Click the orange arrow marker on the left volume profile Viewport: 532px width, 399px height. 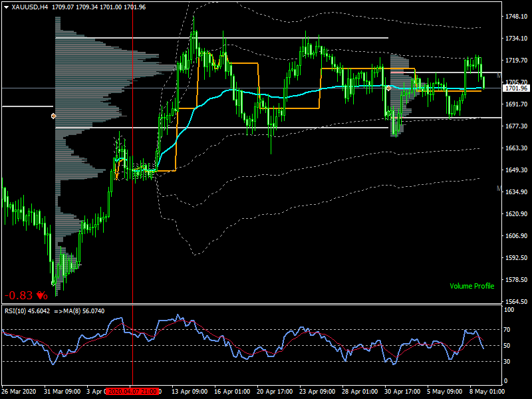click(x=54, y=116)
